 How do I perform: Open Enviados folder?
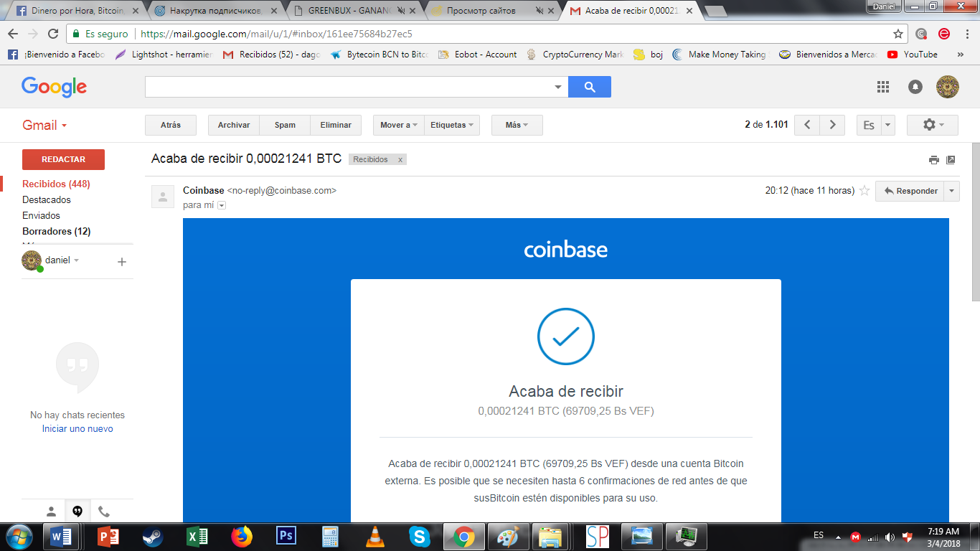(x=41, y=216)
